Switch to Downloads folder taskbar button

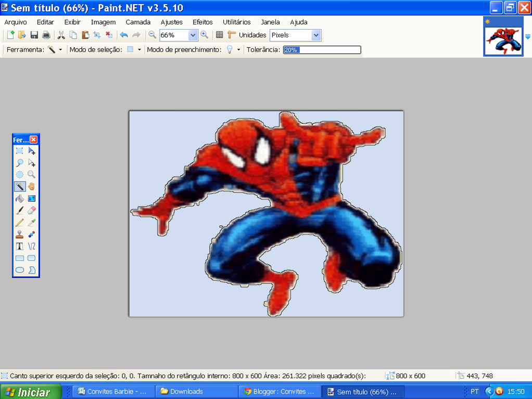pos(196,392)
